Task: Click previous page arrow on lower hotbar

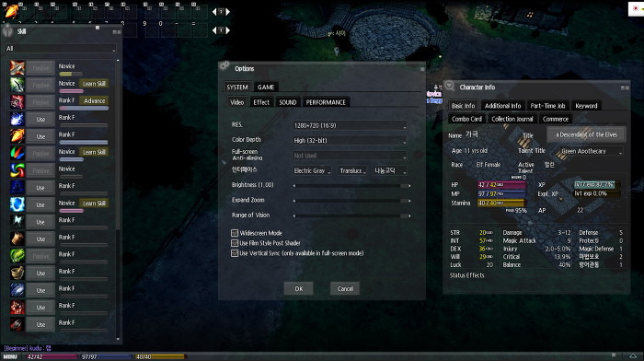Action: coord(214,30)
